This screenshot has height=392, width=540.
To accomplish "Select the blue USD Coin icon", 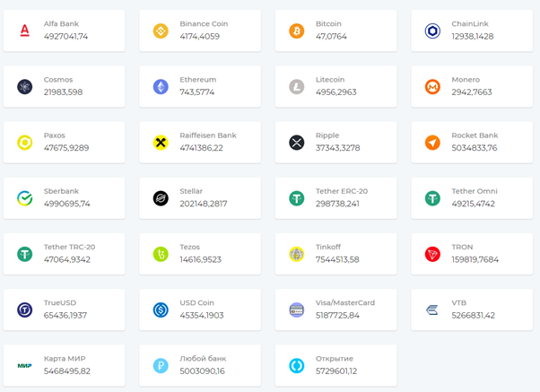I will click(x=161, y=309).
